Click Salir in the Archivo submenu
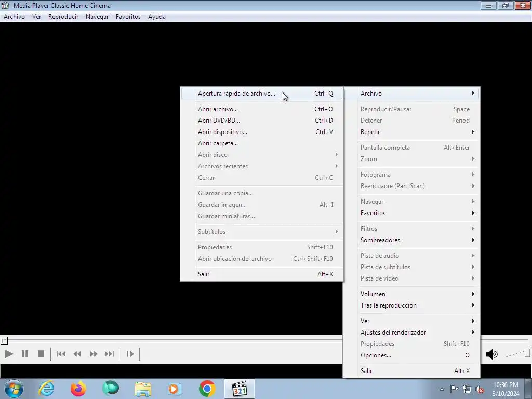This screenshot has height=399, width=532. [262, 274]
